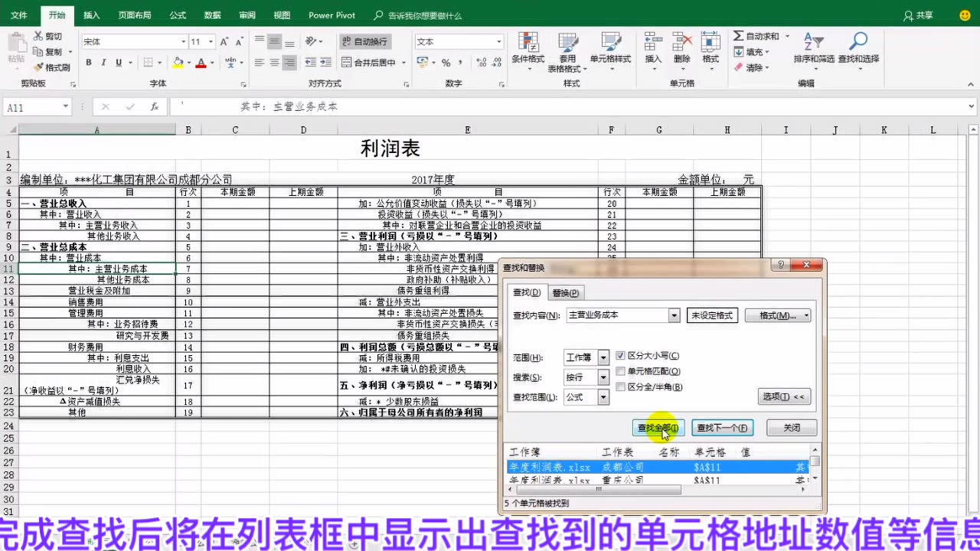The width and height of the screenshot is (980, 551).
Task: Enable the 区分全/半角 checkbox
Action: pyautogui.click(x=620, y=387)
